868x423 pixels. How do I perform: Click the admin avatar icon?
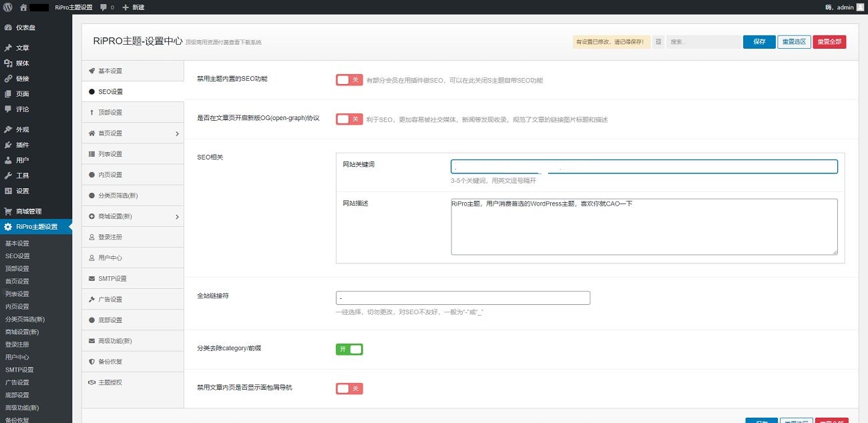click(860, 7)
